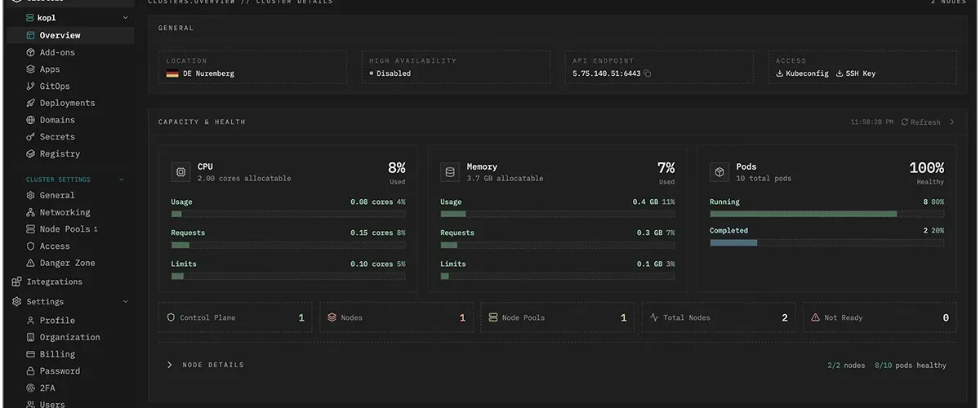Click the DE Nuremberg location text
The image size is (980, 408).
coord(208,73)
